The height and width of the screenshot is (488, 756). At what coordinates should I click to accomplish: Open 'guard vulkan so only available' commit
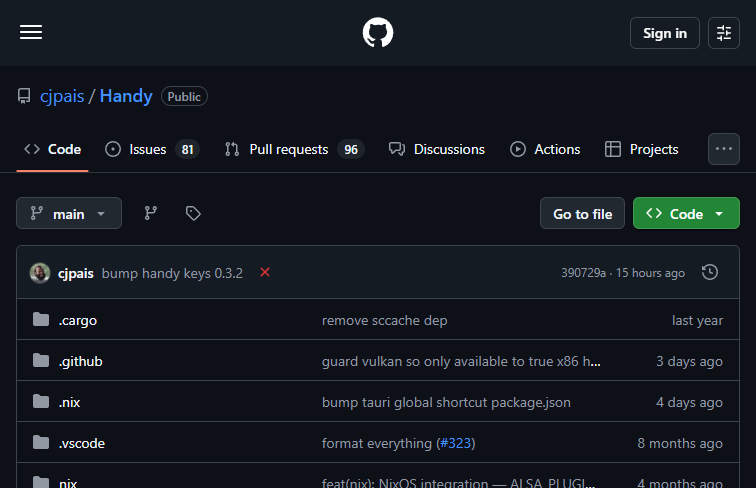pyautogui.click(x=461, y=361)
